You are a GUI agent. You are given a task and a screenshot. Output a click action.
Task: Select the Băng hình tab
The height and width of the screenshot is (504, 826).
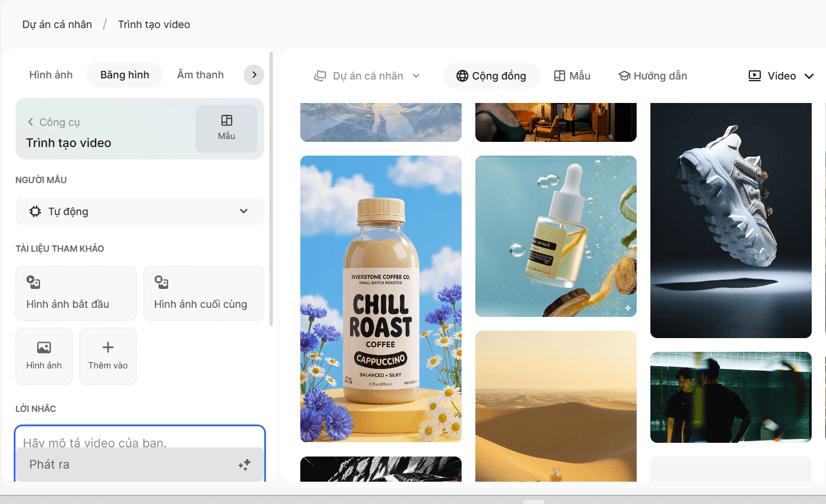point(125,75)
